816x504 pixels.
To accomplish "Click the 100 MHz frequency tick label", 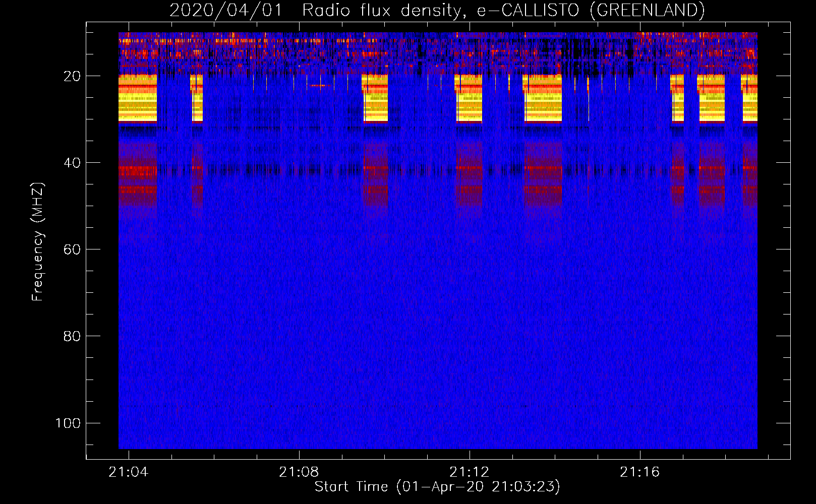I will pos(68,423).
